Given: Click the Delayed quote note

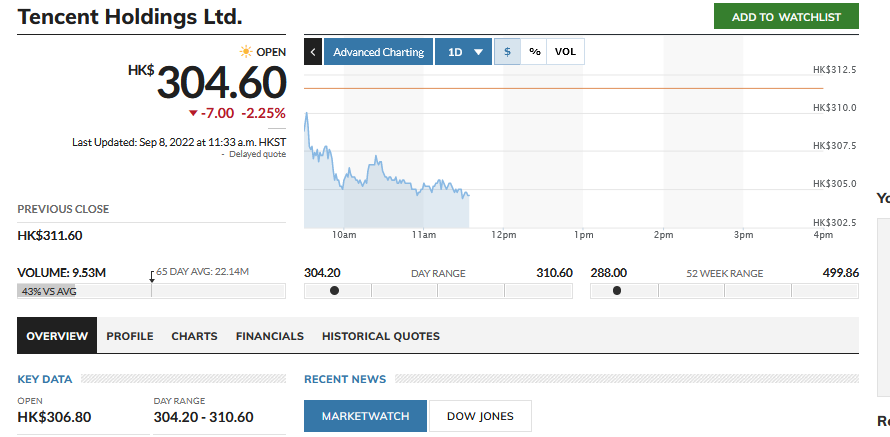Looking at the screenshot, I should [258, 154].
